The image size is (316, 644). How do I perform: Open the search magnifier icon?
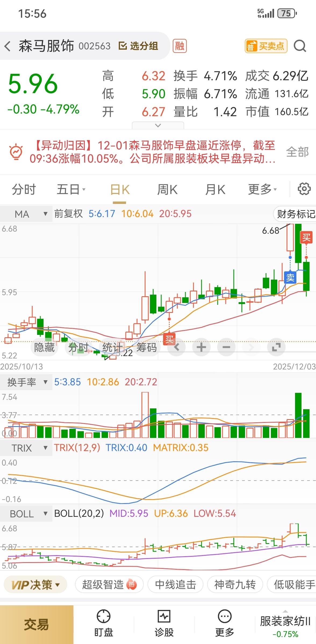[300, 46]
